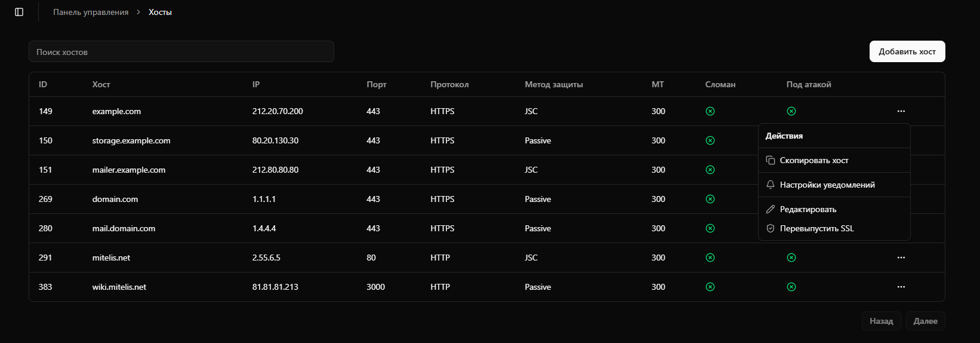Click broken status icon for example.com
Viewport: 980px width, 343px height.
(x=710, y=111)
